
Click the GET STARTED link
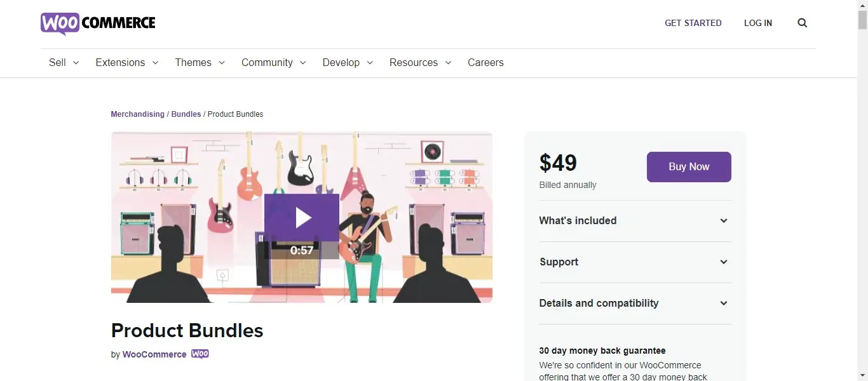pyautogui.click(x=693, y=23)
